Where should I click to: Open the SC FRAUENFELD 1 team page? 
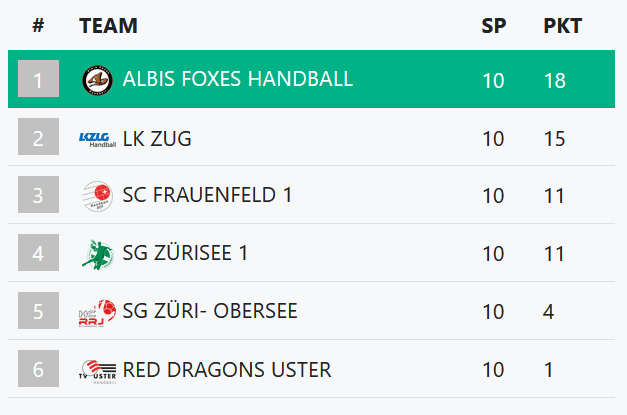click(x=207, y=195)
